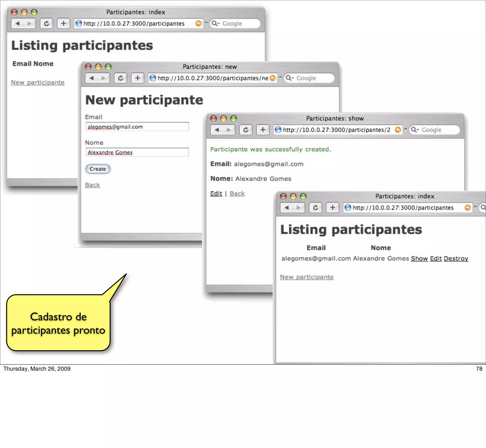Click add bookmark plus in Participantes: show window
The width and height of the screenshot is (486, 448).
(263, 130)
